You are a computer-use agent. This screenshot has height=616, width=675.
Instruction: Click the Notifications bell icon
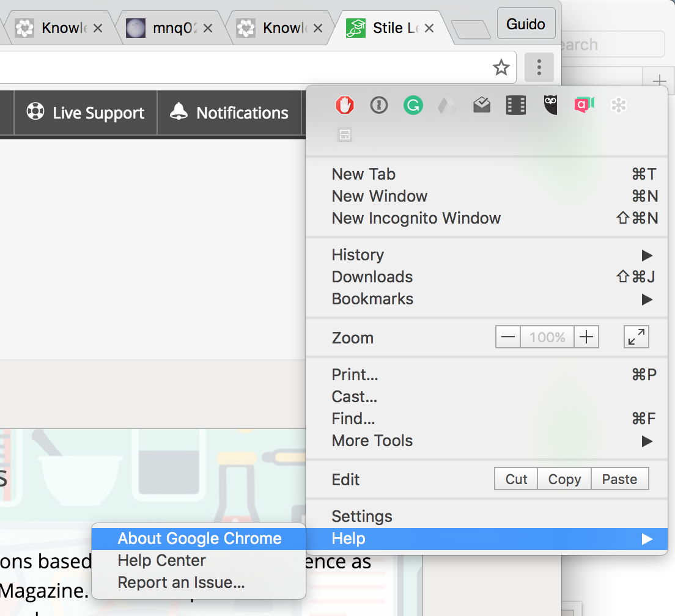pos(179,111)
